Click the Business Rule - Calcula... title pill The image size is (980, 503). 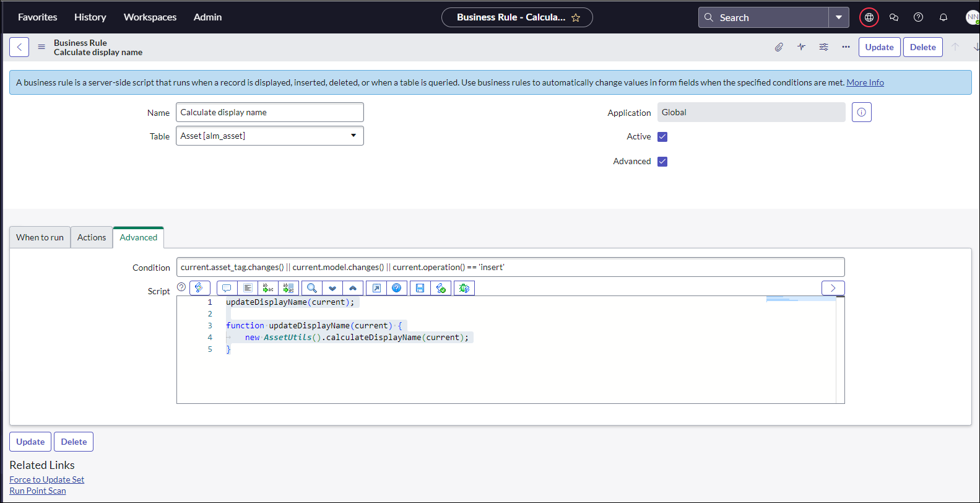click(x=517, y=17)
